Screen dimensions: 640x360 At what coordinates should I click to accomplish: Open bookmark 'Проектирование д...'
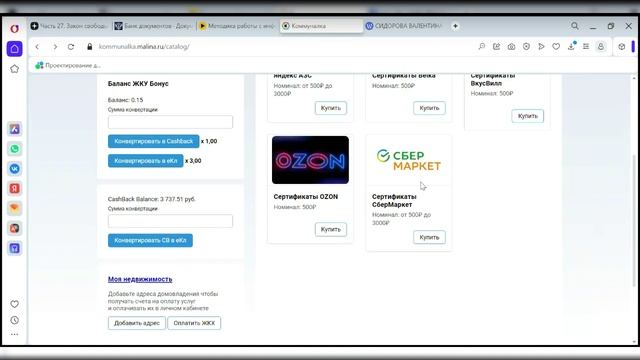point(68,65)
